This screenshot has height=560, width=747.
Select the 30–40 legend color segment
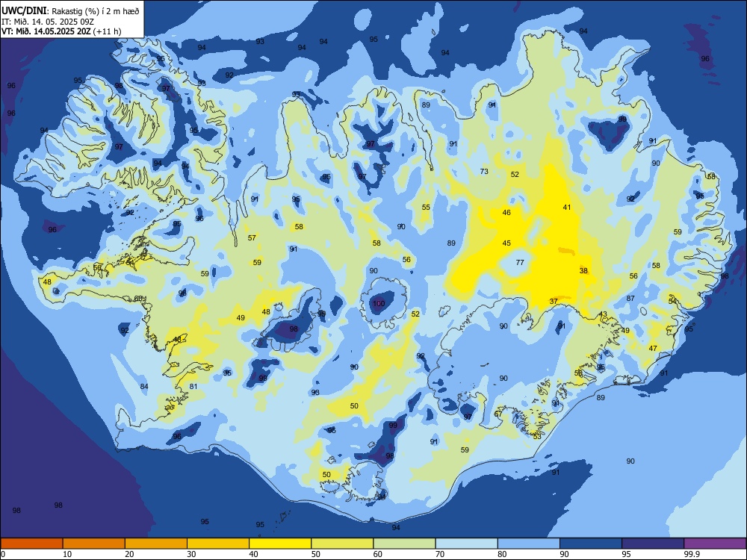pos(218,544)
